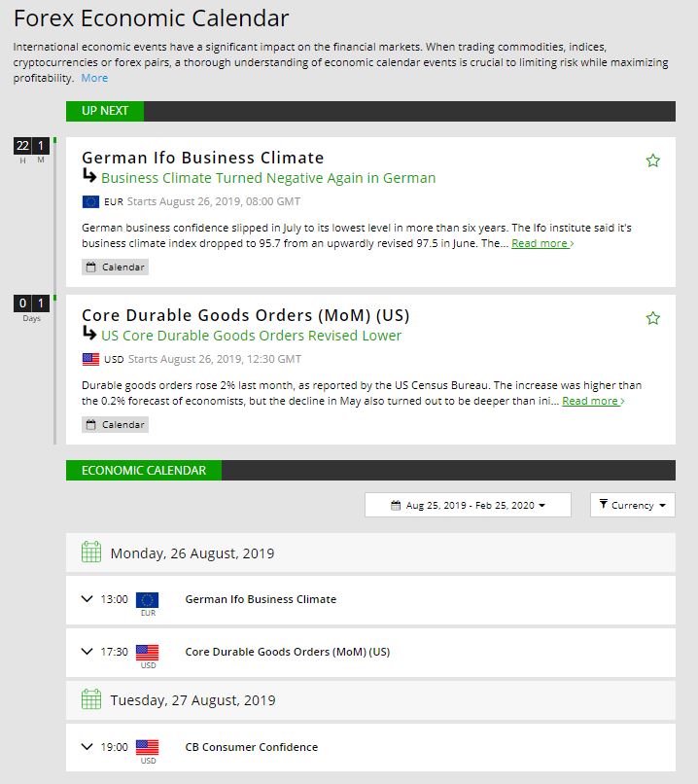
Task: Open the date range dropdown
Action: 468,505
